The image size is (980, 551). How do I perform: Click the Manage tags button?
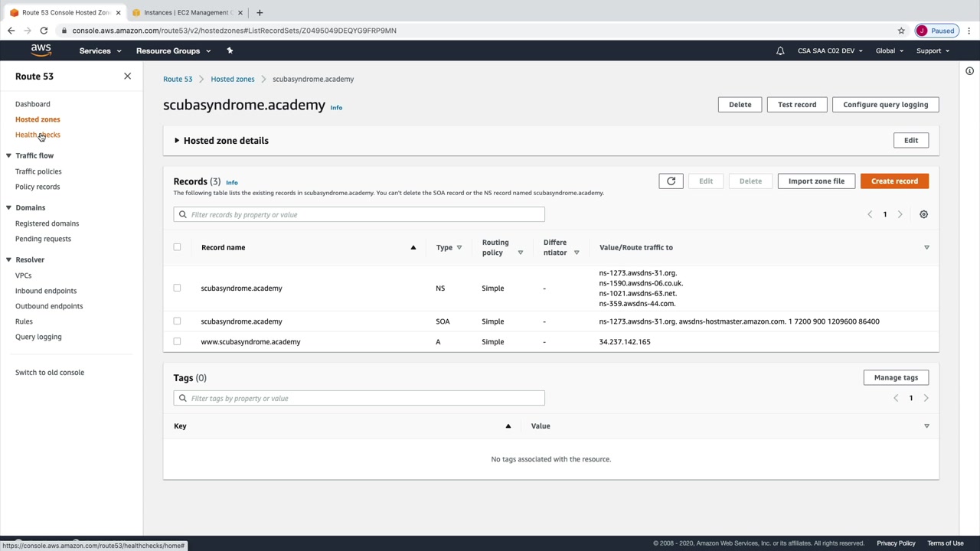896,377
